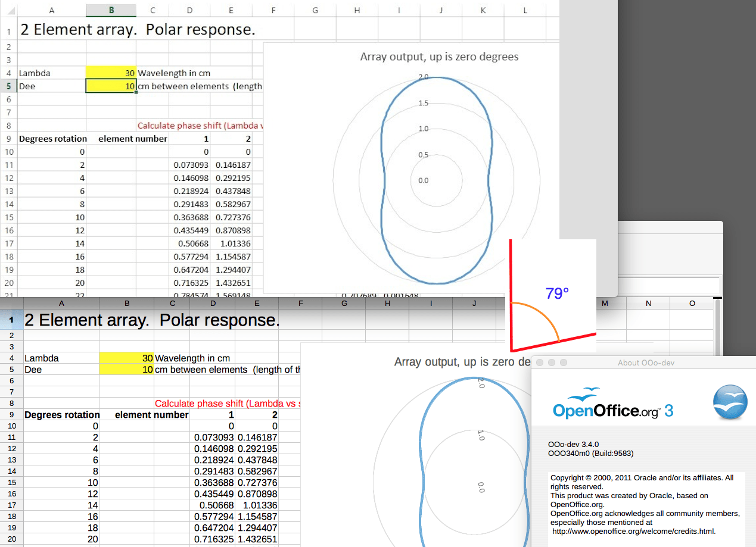
Task: Select row header 20 in the OpenOffice sheet
Action: coord(11,539)
